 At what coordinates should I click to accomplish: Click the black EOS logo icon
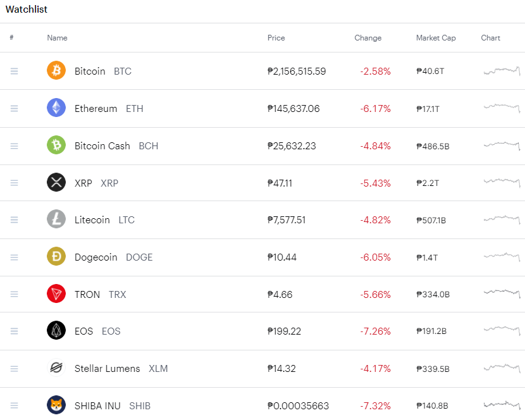[56, 331]
